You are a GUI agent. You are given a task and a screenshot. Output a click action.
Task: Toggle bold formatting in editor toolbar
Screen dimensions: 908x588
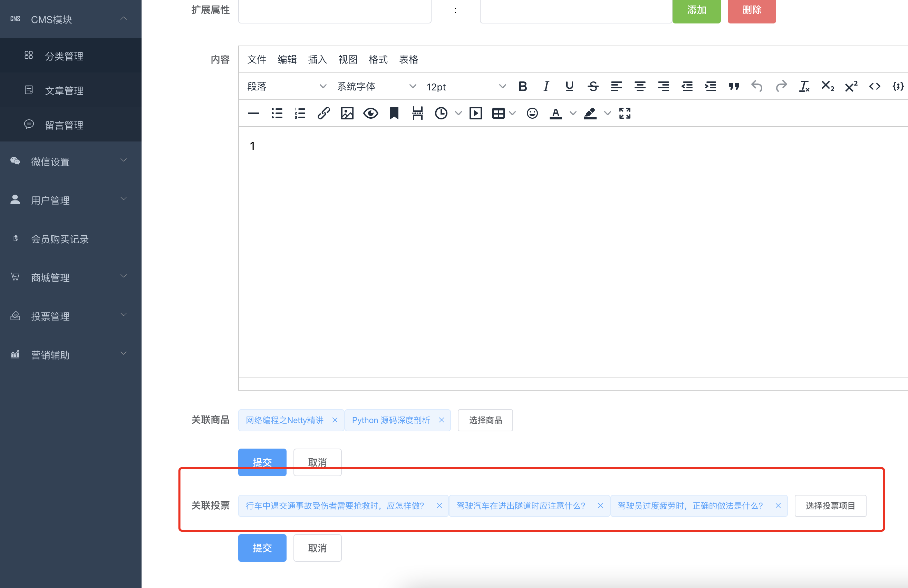[523, 87]
